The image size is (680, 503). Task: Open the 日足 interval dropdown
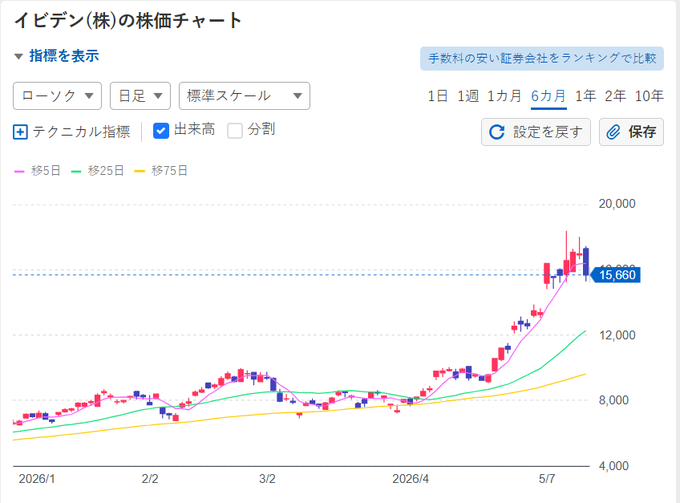(x=140, y=96)
